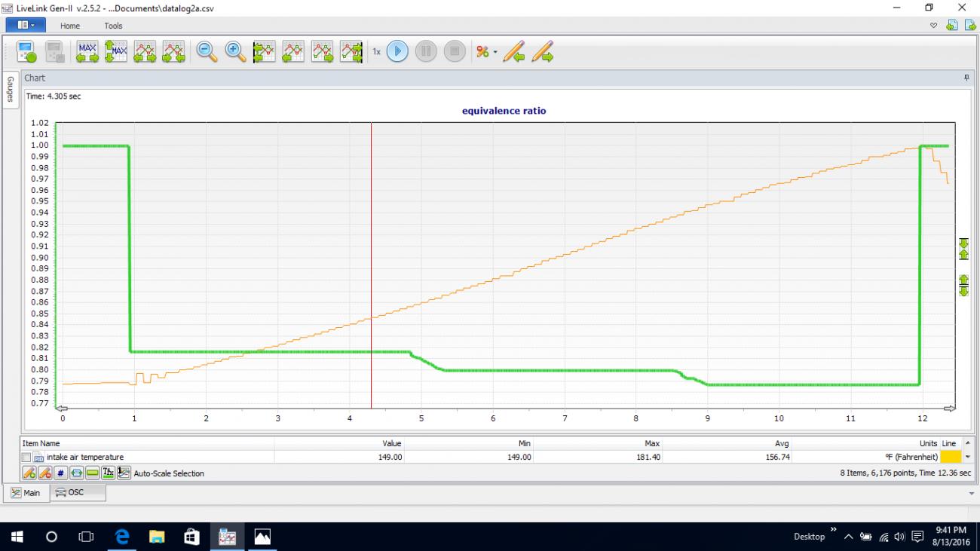980x551 pixels.
Task: Click the Tfx text format button
Action: 109,473
